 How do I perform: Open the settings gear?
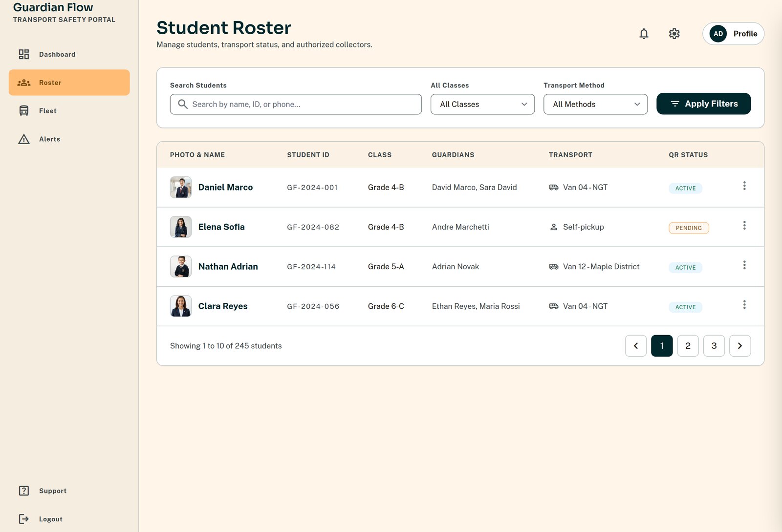[x=674, y=34]
